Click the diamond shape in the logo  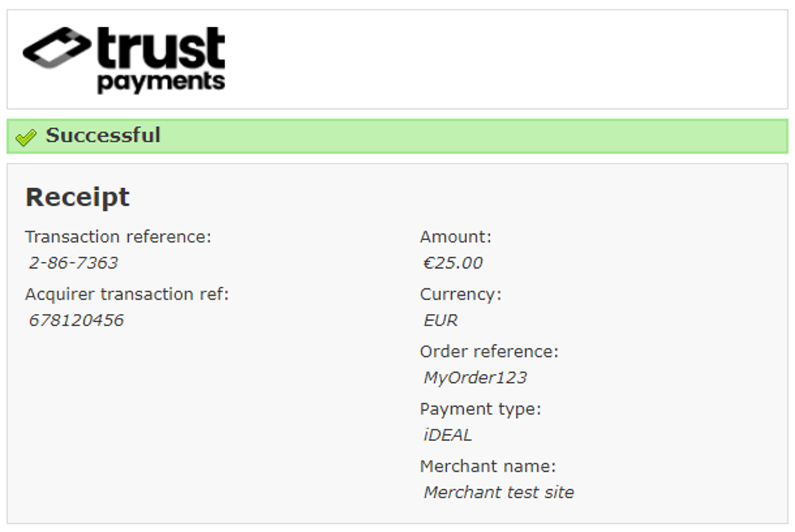(57, 48)
